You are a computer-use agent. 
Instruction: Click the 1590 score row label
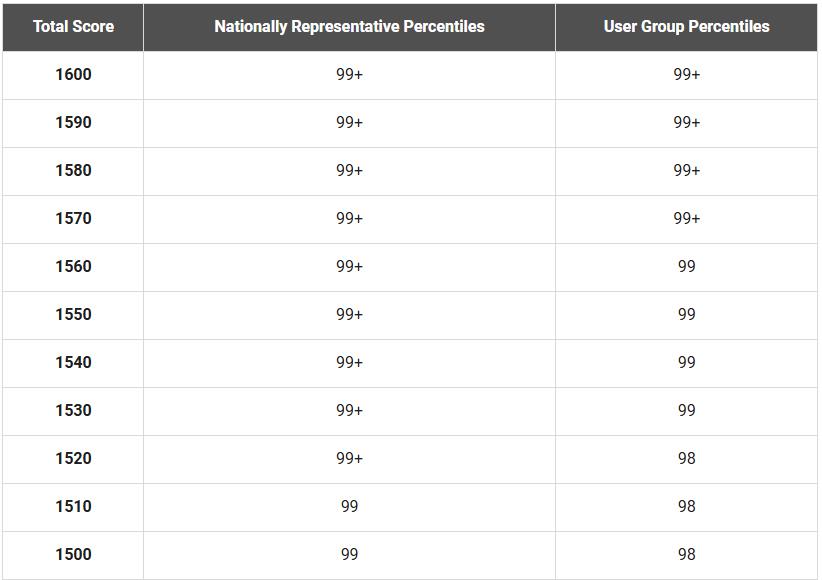(x=73, y=122)
